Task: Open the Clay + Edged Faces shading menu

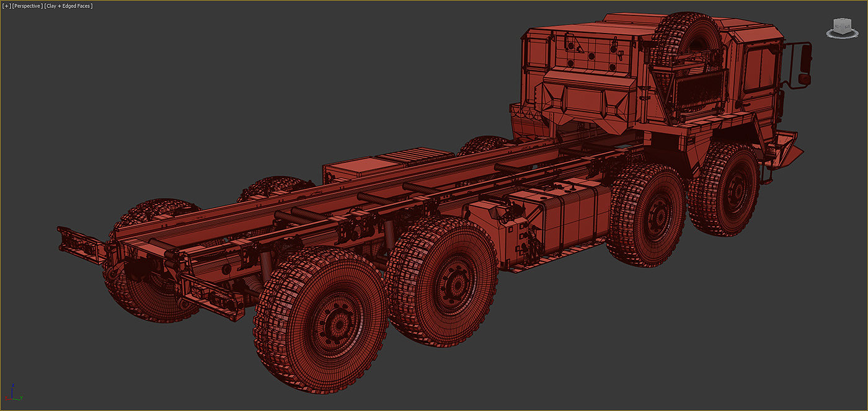Action: (68, 6)
